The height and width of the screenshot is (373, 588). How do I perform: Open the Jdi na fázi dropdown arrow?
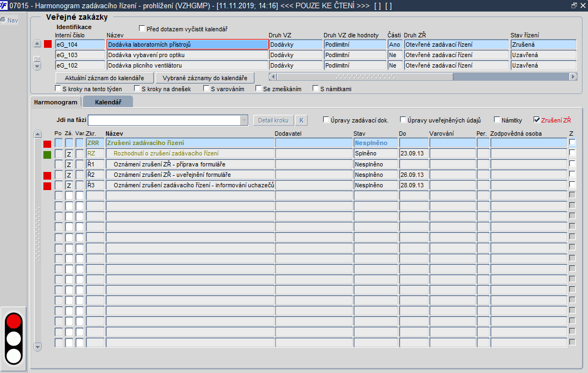[x=244, y=120]
